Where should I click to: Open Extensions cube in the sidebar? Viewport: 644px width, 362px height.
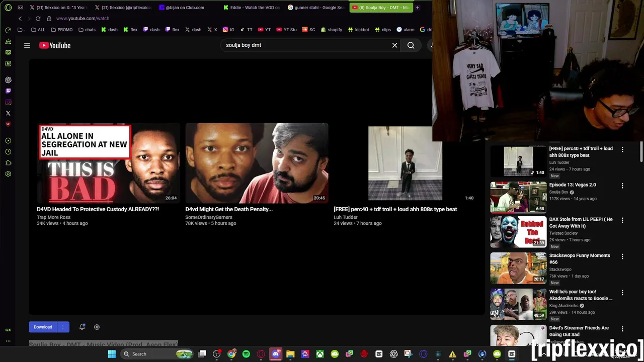[8, 163]
